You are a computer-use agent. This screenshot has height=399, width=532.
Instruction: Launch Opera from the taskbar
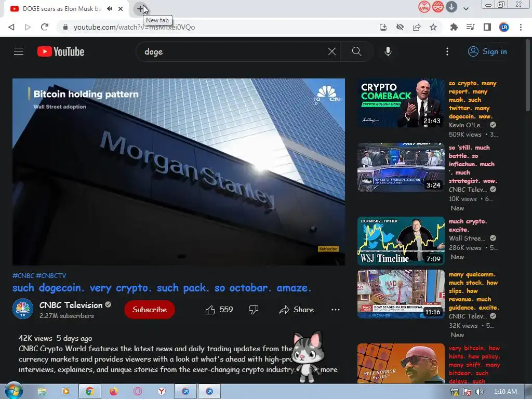coord(137,392)
